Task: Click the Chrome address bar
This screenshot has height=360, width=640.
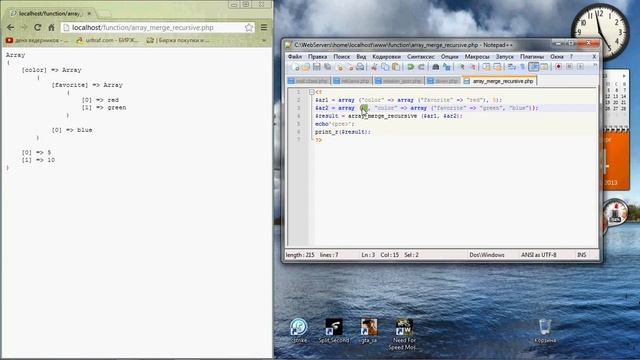Action: pos(158,27)
